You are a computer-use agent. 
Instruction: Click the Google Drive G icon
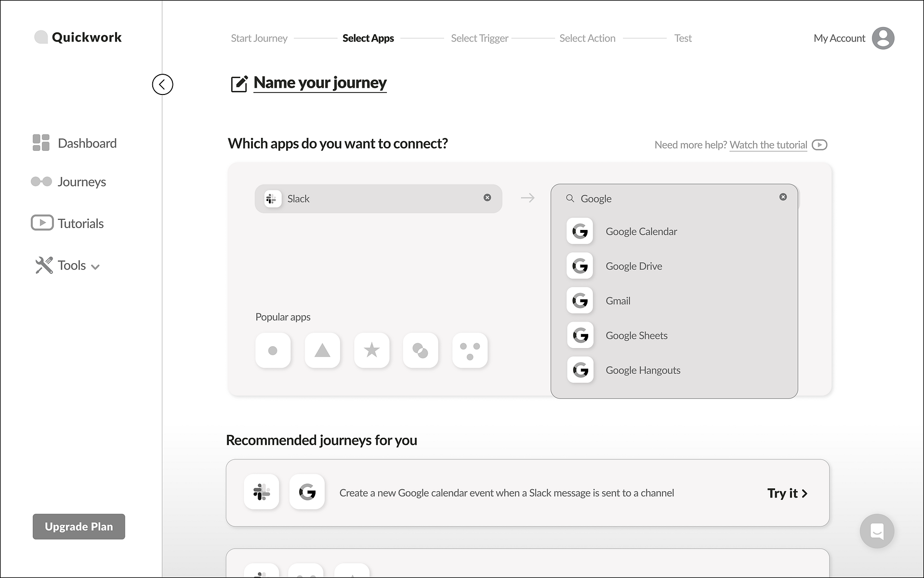click(580, 266)
